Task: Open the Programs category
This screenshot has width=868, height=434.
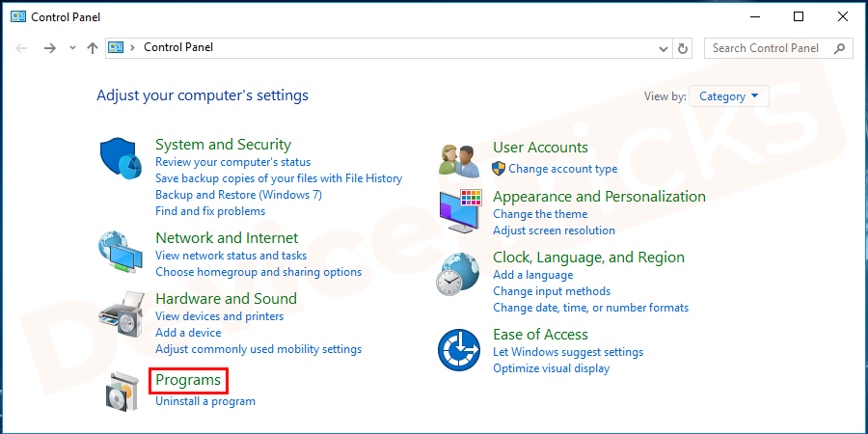Action: [188, 380]
